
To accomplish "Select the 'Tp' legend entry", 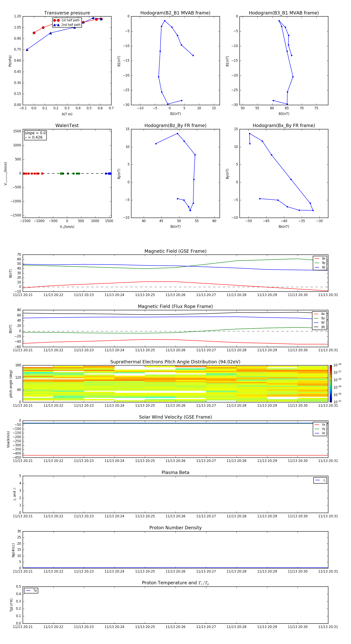I will [31, 591].
